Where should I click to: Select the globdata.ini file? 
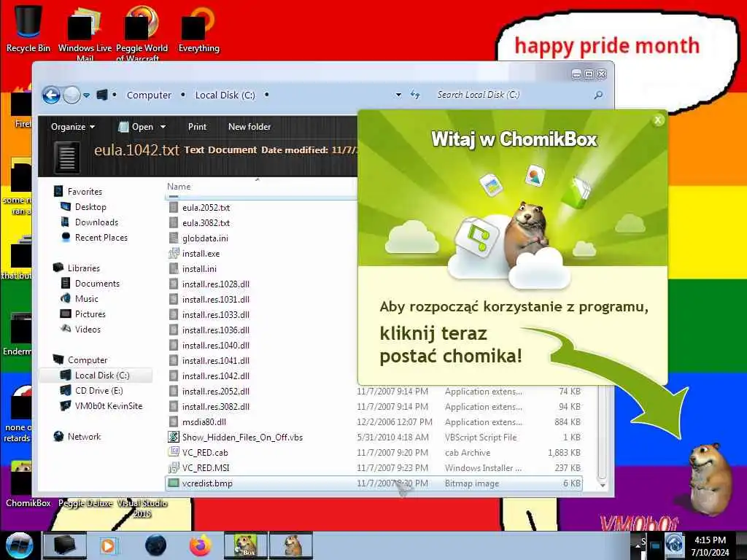click(x=205, y=238)
